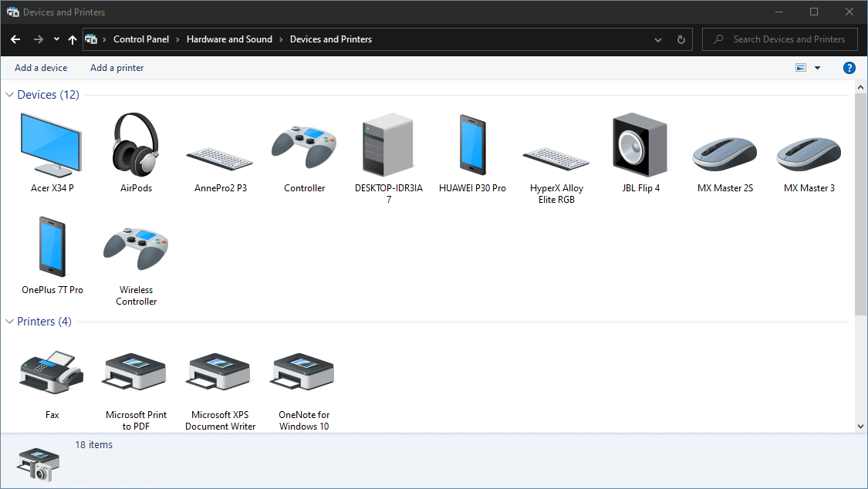Click the "Fax" label text
Image resolution: width=868 pixels, height=489 pixels.
tap(52, 415)
